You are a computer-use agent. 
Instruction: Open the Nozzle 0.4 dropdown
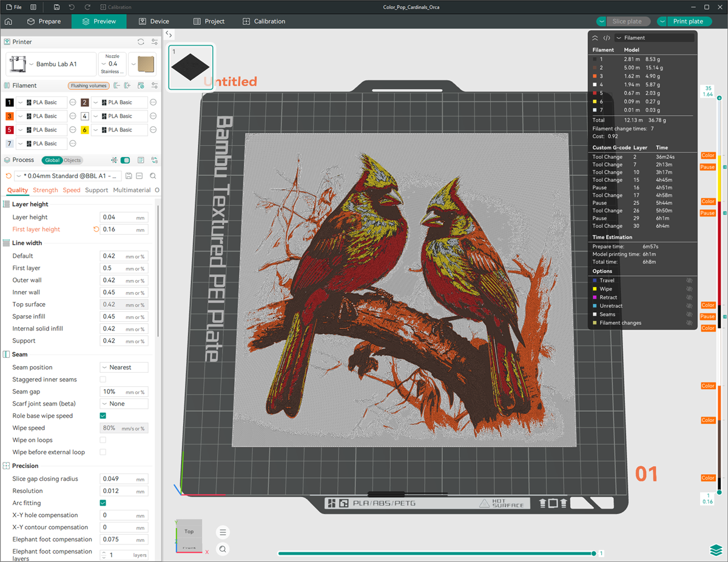[x=112, y=64]
